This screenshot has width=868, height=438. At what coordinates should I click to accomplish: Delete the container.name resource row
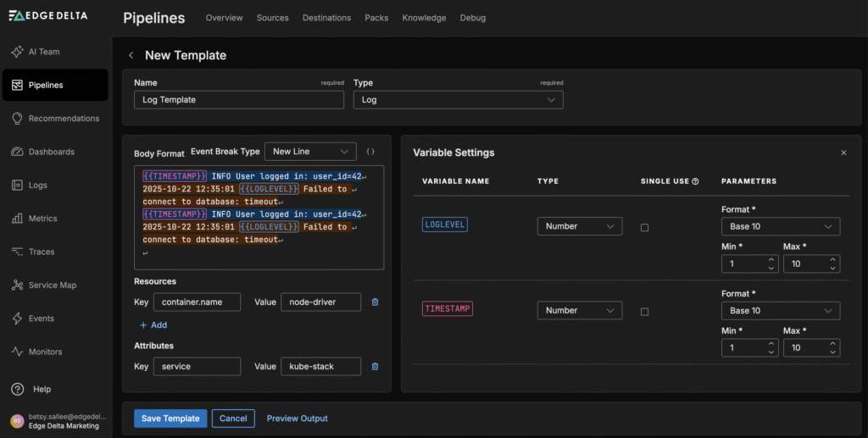[375, 302]
